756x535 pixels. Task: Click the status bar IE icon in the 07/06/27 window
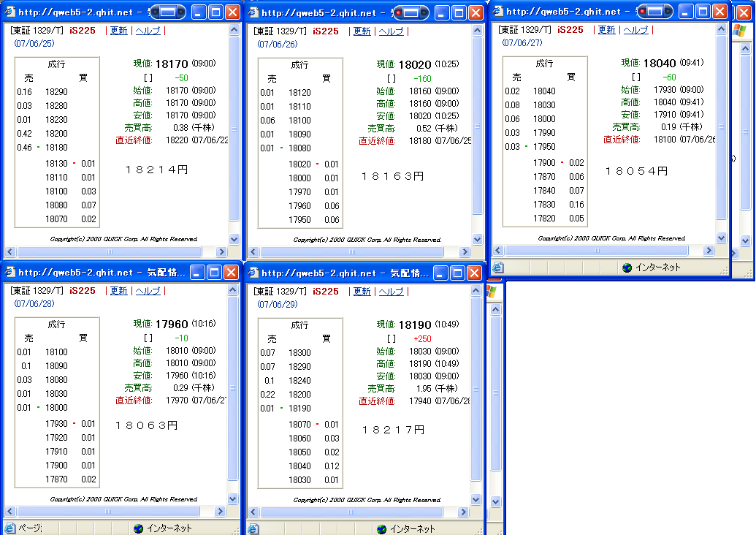click(498, 267)
